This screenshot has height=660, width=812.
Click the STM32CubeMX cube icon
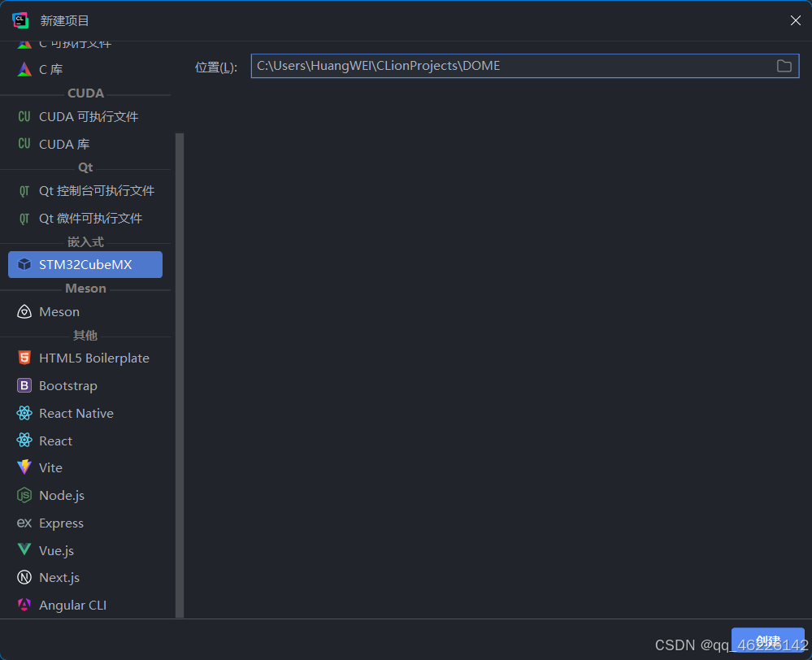click(x=24, y=265)
